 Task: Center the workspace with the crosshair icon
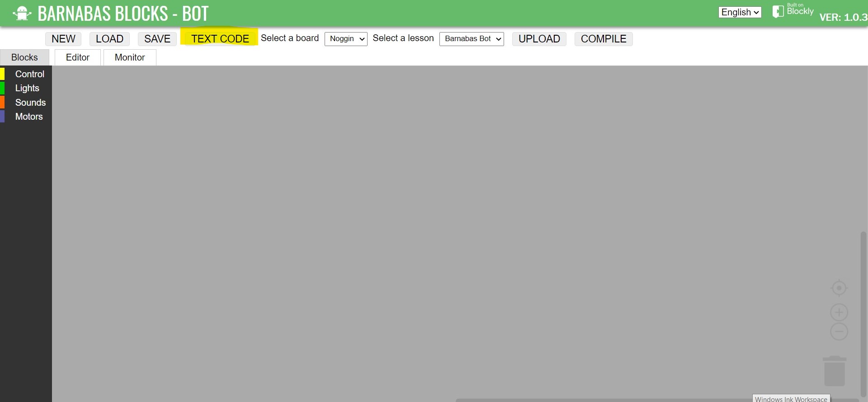pos(839,288)
